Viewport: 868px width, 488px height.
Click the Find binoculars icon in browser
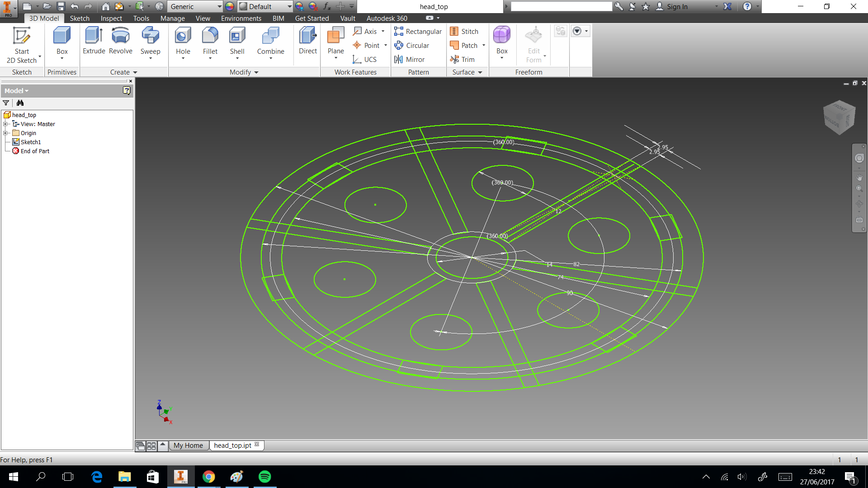[20, 103]
